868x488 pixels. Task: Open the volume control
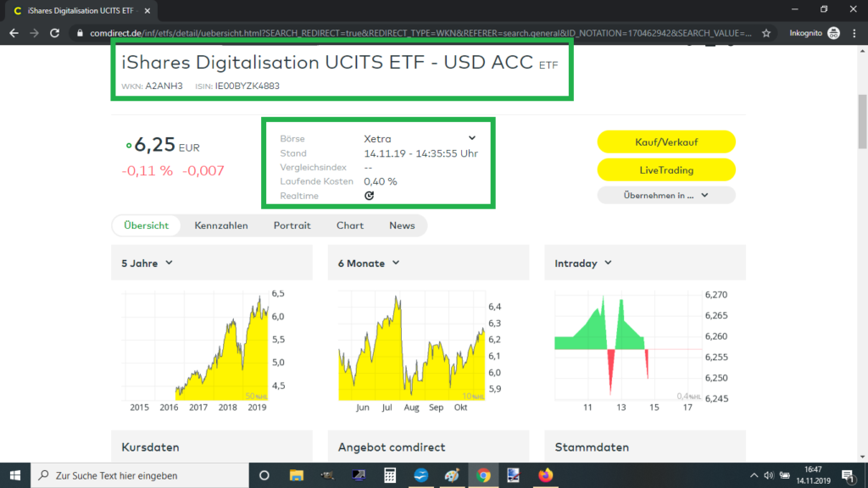point(768,475)
